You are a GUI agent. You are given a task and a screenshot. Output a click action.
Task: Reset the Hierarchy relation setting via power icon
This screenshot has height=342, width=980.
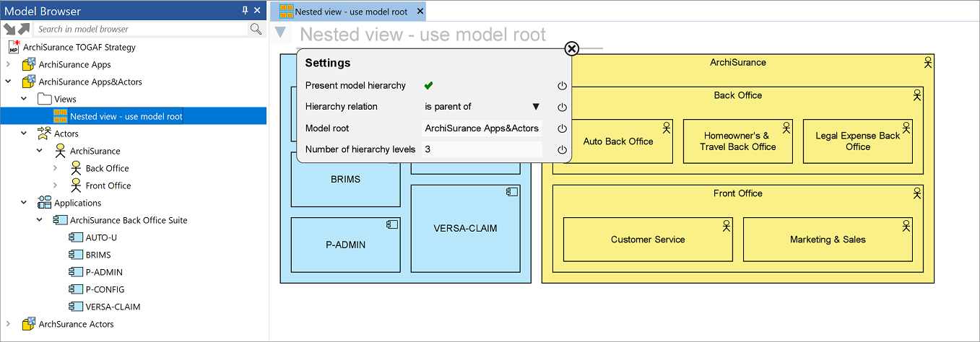click(562, 107)
